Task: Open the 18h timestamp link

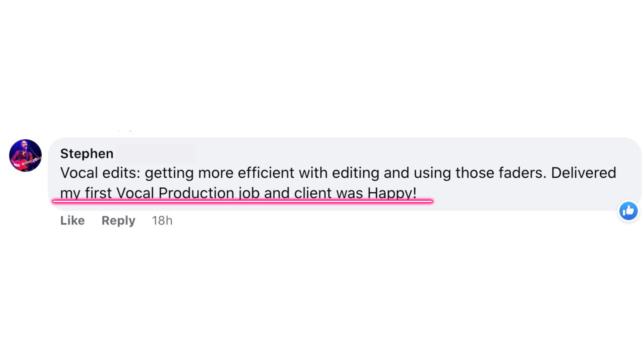Action: coord(162,220)
